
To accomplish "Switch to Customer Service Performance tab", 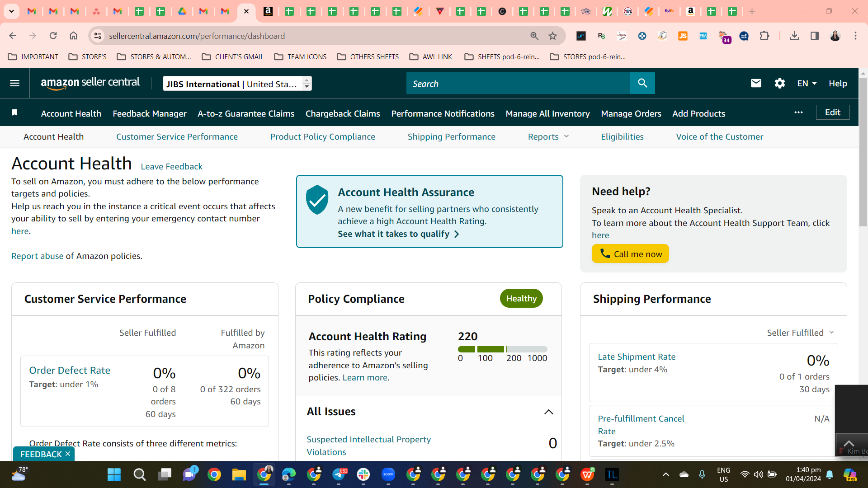I will tap(177, 136).
